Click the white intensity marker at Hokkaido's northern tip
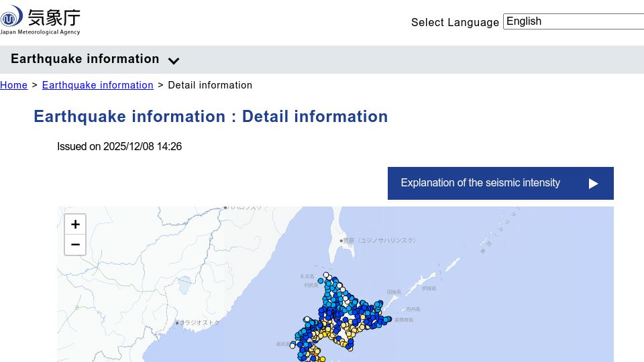Image resolution: width=644 pixels, height=362 pixels. tap(326, 275)
